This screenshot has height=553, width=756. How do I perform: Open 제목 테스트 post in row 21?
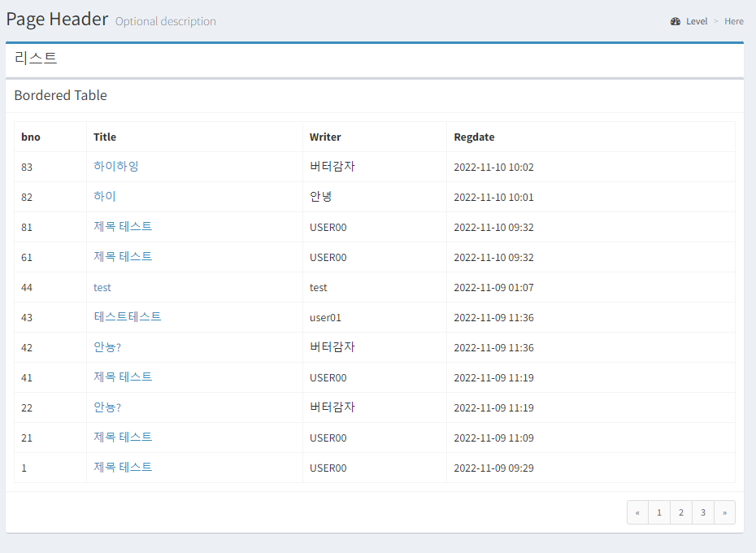(x=123, y=438)
